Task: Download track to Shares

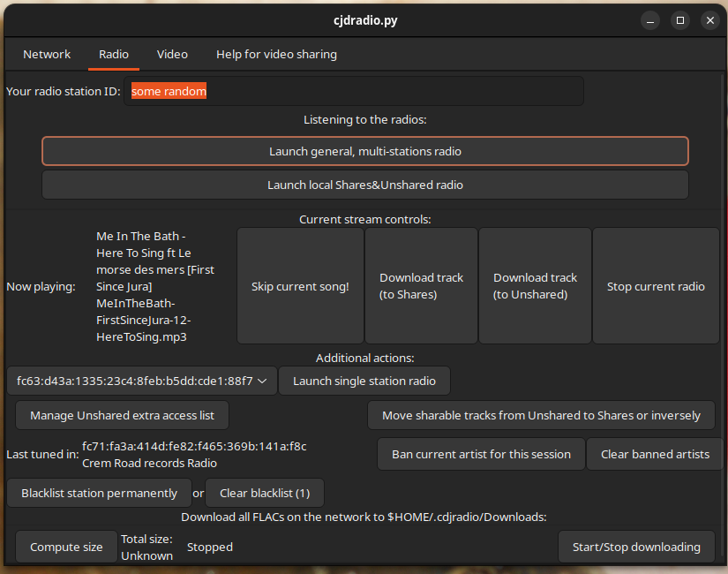Action: tap(421, 286)
